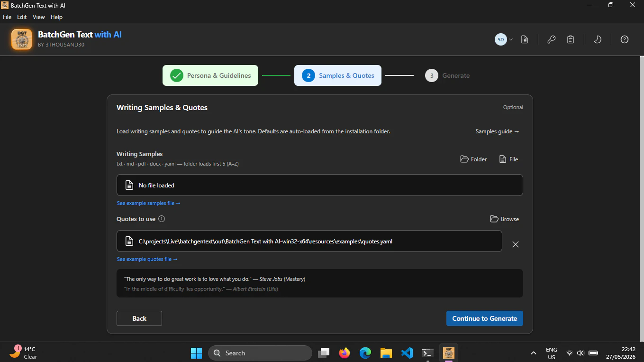The image size is (644, 362).
Task: Click the BatchGen Text app logo
Action: pos(22,39)
